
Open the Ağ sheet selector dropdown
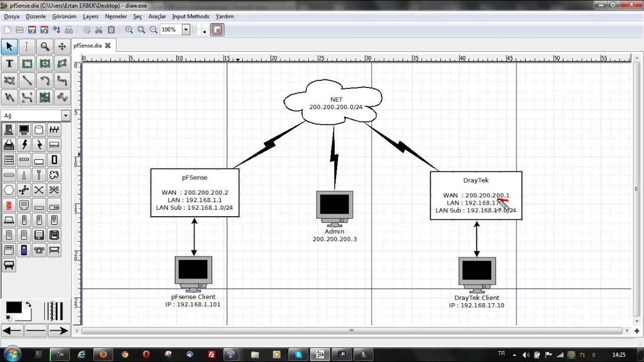click(x=65, y=116)
